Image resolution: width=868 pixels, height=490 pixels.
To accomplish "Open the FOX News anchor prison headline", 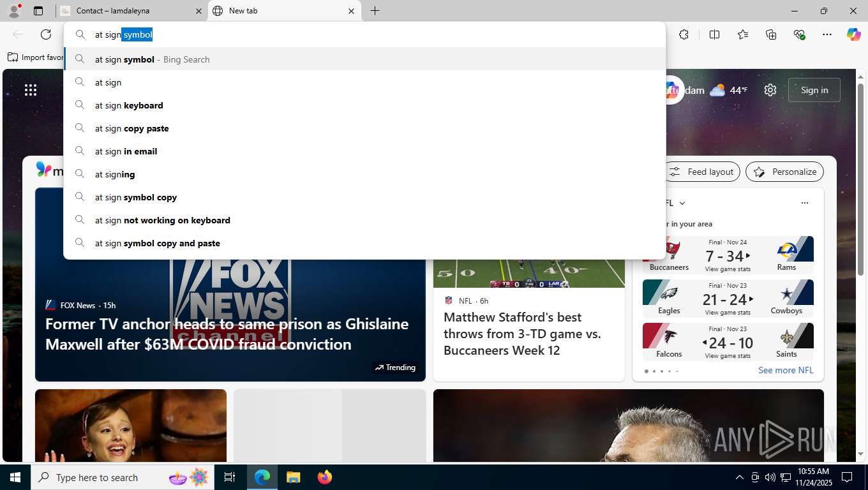I will (x=227, y=334).
